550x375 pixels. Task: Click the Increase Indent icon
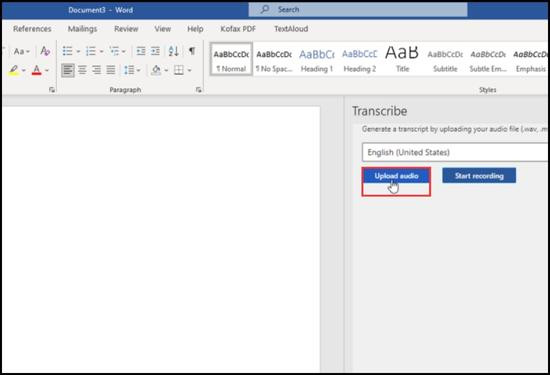(x=155, y=51)
